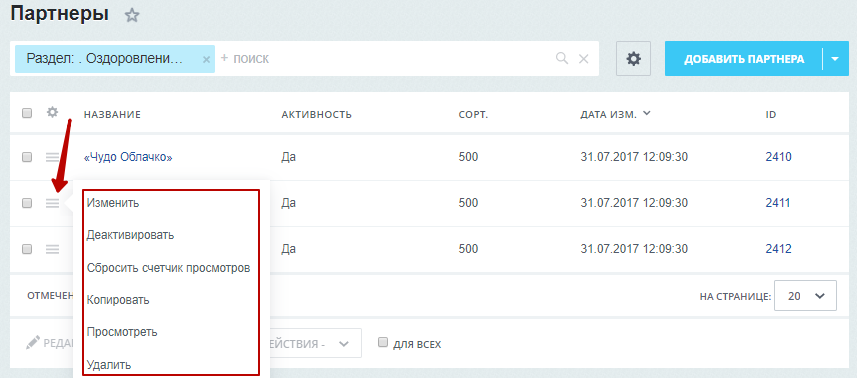Image resolution: width=857 pixels, height=378 pixels.
Task: Click the АКТИВНОСТЬ column header
Action: tap(316, 115)
